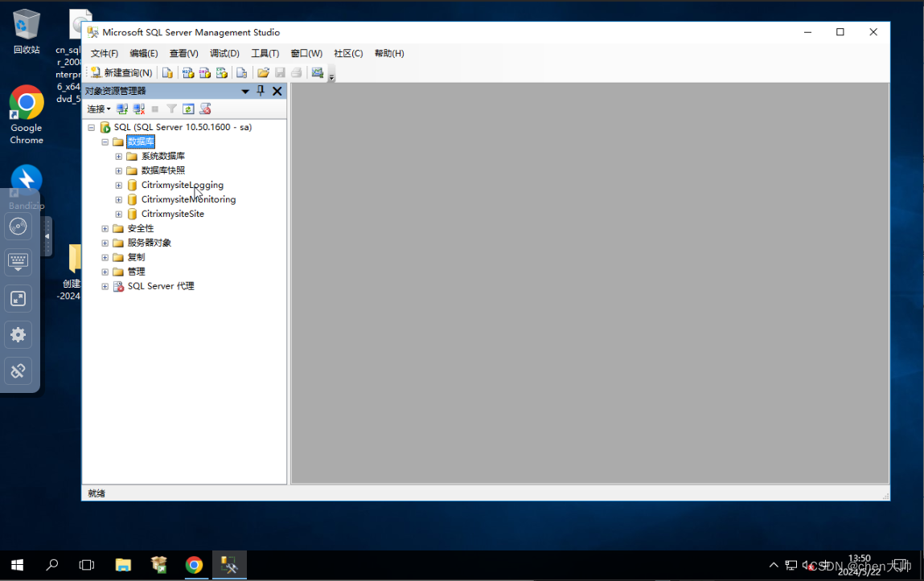Viewport: 924px width, 581px height.
Task: Open the Activity Monitor from toolbar
Action: point(318,72)
